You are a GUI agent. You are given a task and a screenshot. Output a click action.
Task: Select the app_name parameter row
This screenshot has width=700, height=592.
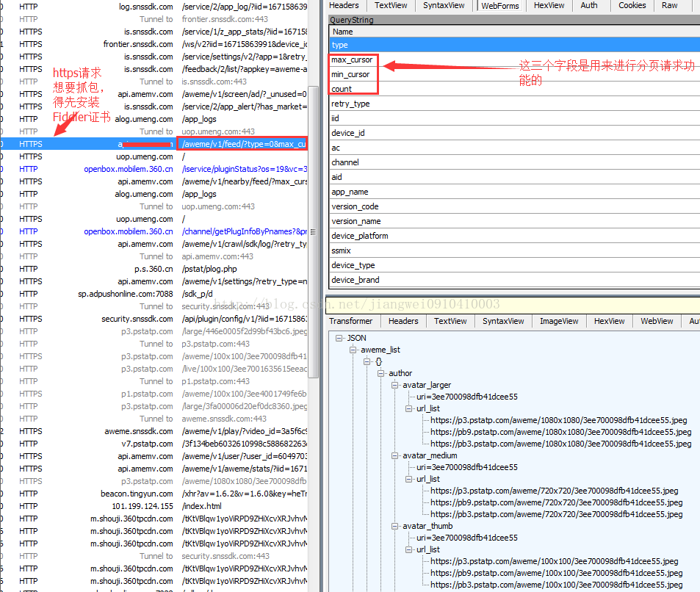[x=515, y=192]
